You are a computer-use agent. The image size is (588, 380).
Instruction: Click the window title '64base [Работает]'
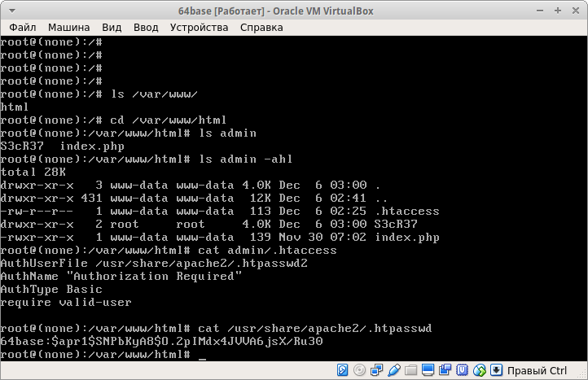tap(222, 11)
